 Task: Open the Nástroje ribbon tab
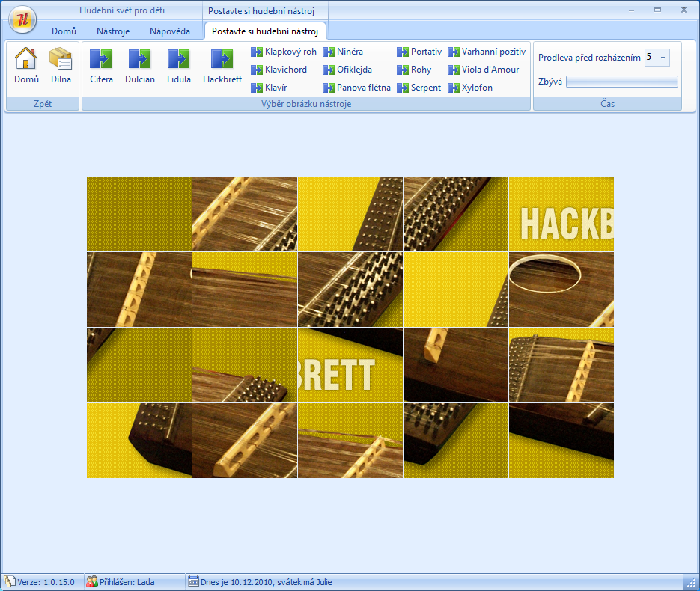pyautogui.click(x=113, y=31)
